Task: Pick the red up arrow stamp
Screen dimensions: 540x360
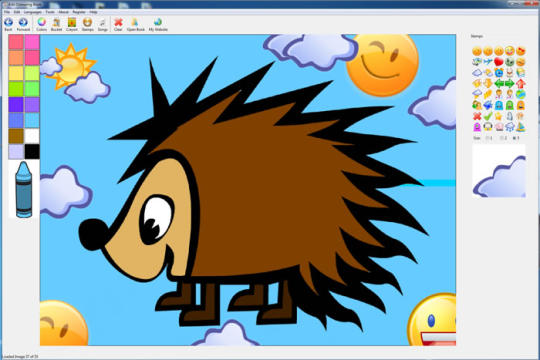Action: click(x=521, y=83)
